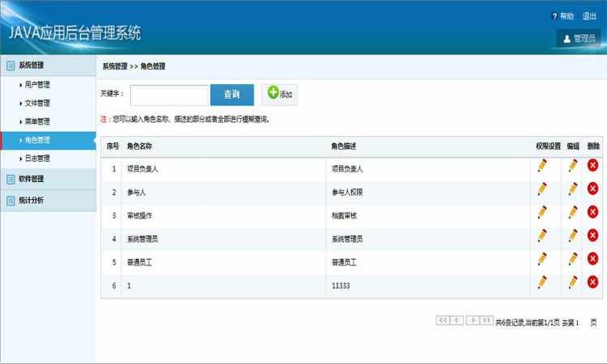The width and height of the screenshot is (607, 364).
Task: Open 菜单管理 in the sidebar
Action: point(37,121)
